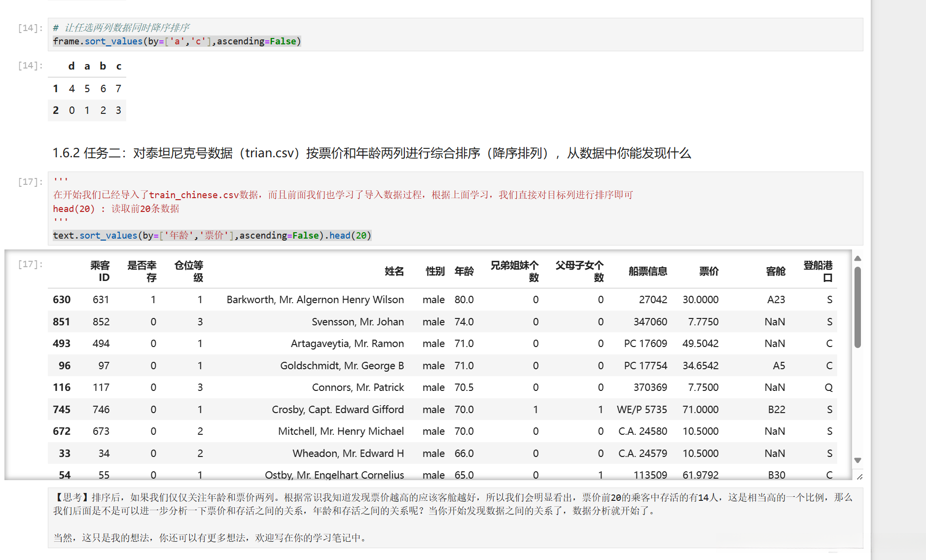Click ticket number 347060
Viewport: 926px width, 560px height.
650,322
